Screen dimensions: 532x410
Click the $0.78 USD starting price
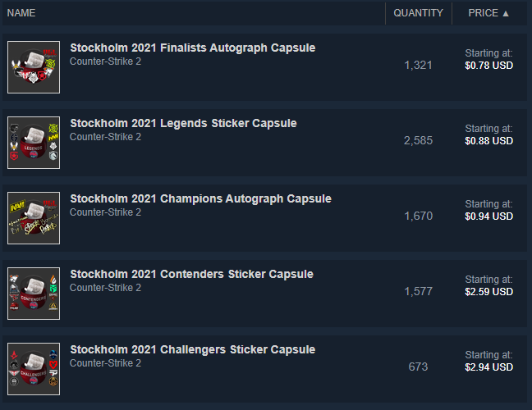[x=488, y=66]
